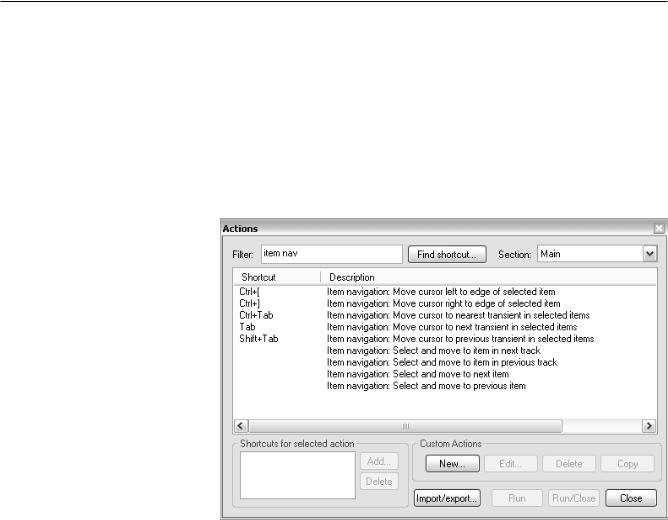The width and height of the screenshot is (668, 520).
Task: Select 'Move cursor left to edge of selected item'
Action: coord(441,292)
